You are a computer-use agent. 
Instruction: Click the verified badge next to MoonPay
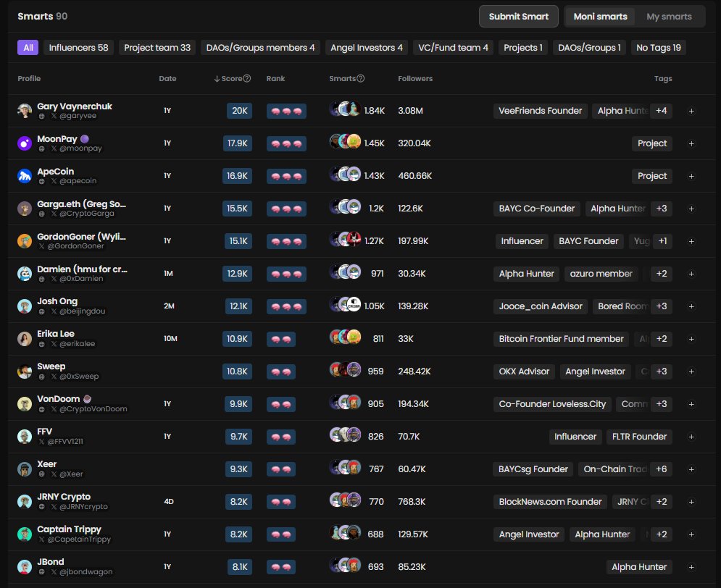[85, 138]
